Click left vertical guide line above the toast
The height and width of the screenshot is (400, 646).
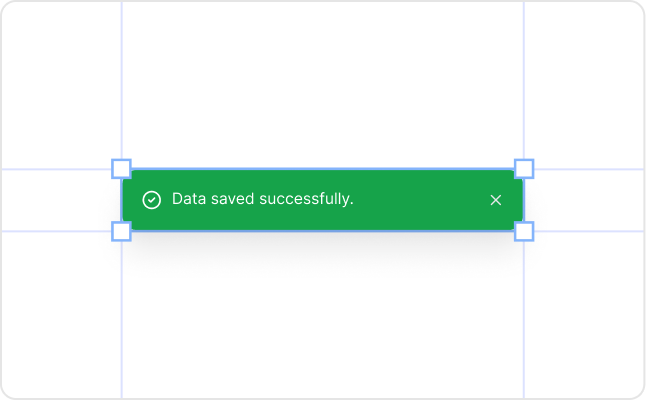pyautogui.click(x=122, y=80)
